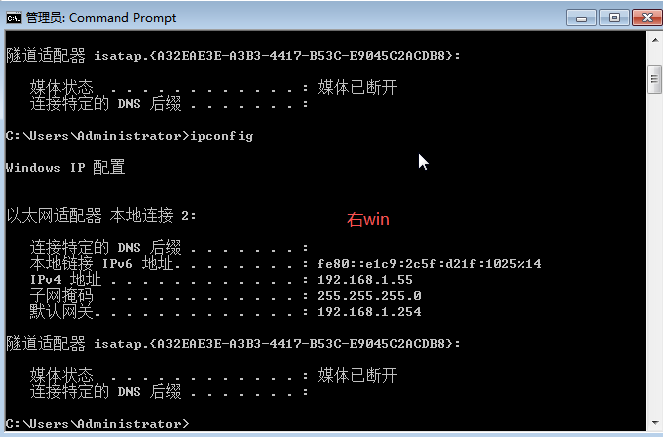
Task: Click the top 媒体已断开 status text
Action: pos(357,87)
